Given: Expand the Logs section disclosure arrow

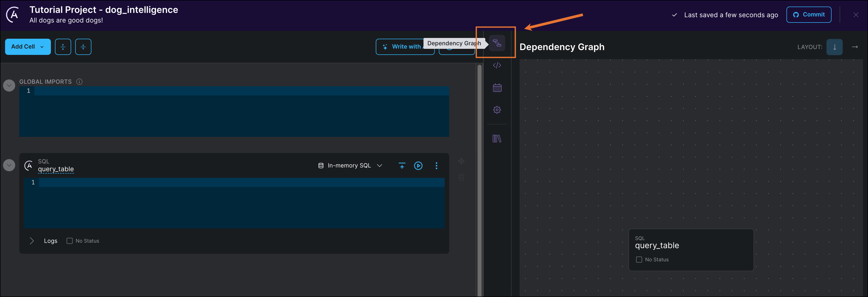Looking at the screenshot, I should pos(32,241).
